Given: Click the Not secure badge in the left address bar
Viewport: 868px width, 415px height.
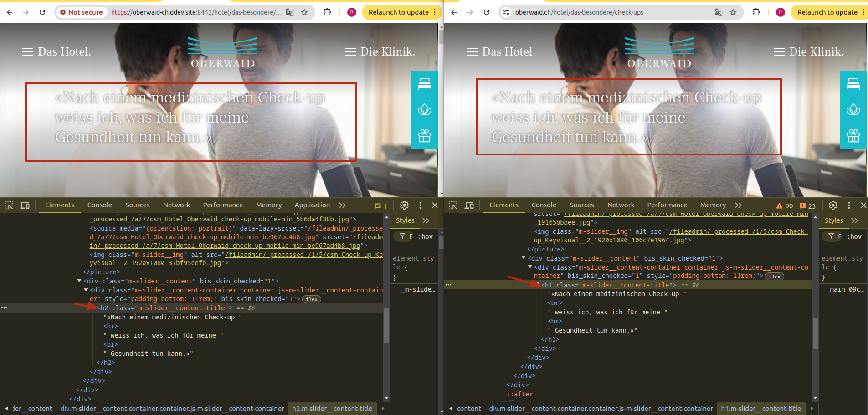Looking at the screenshot, I should pos(82,12).
